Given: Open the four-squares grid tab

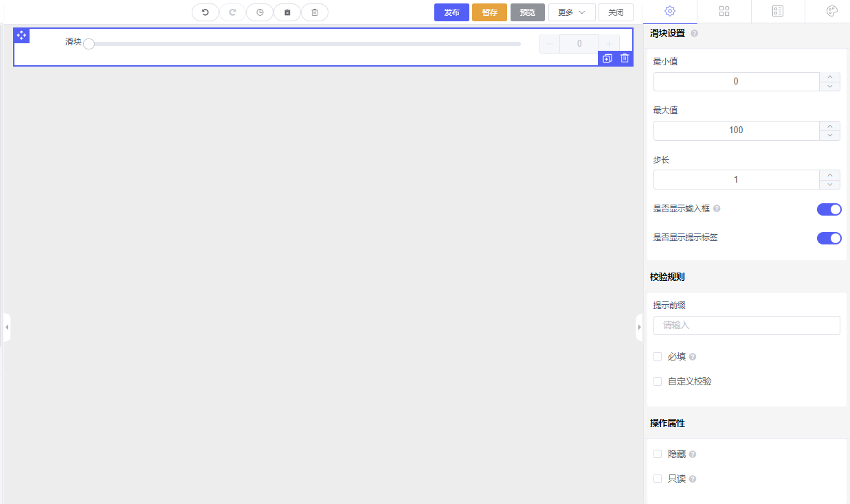Looking at the screenshot, I should coord(724,11).
